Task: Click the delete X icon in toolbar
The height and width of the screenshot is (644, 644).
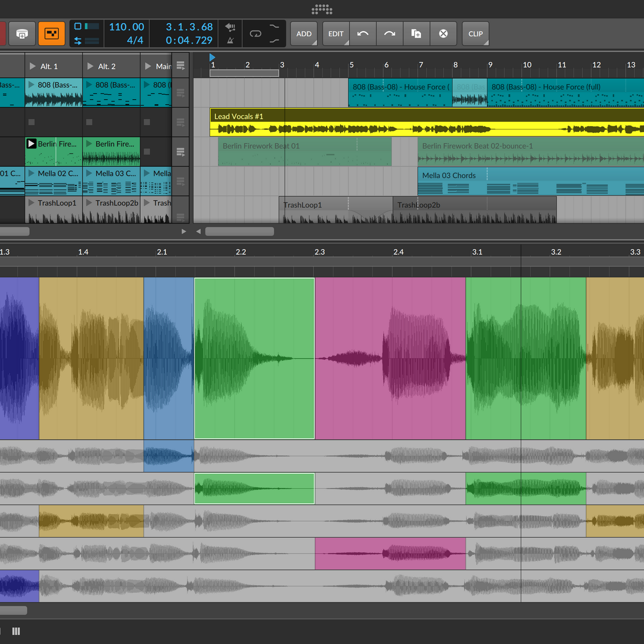Action: 443,34
